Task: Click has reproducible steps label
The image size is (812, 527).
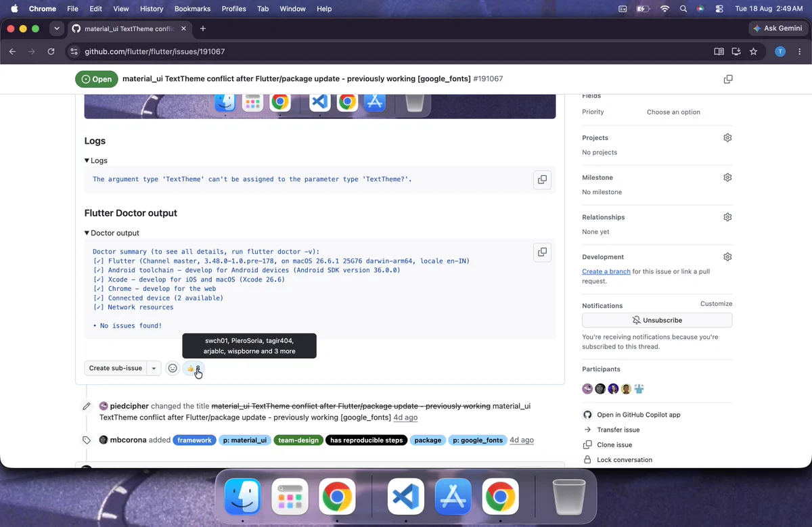Action: click(x=366, y=440)
